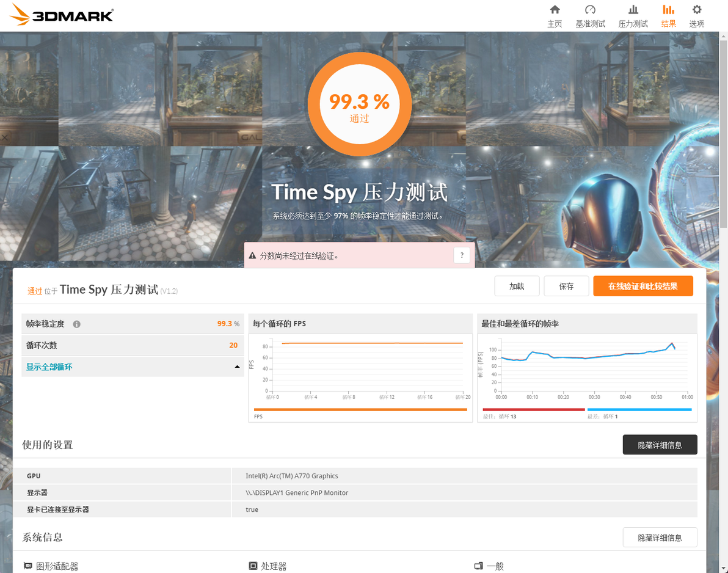Click scrollbar up arrow

coord(723,36)
